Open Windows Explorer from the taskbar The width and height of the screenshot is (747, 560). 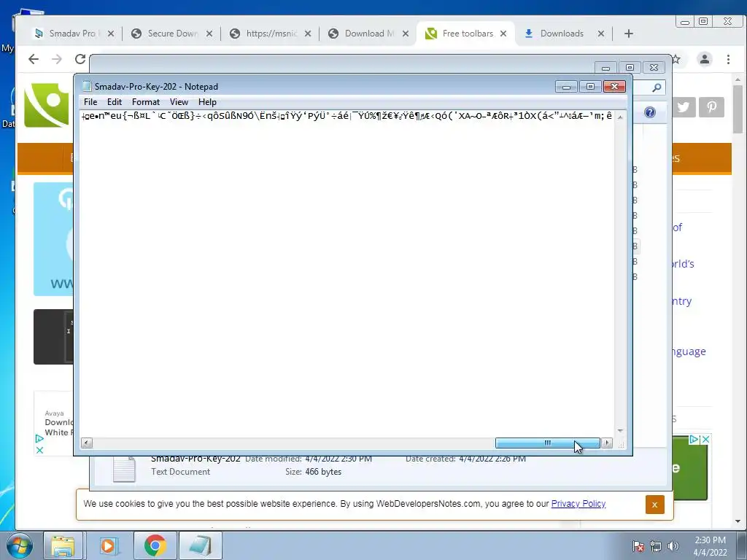pos(63,545)
